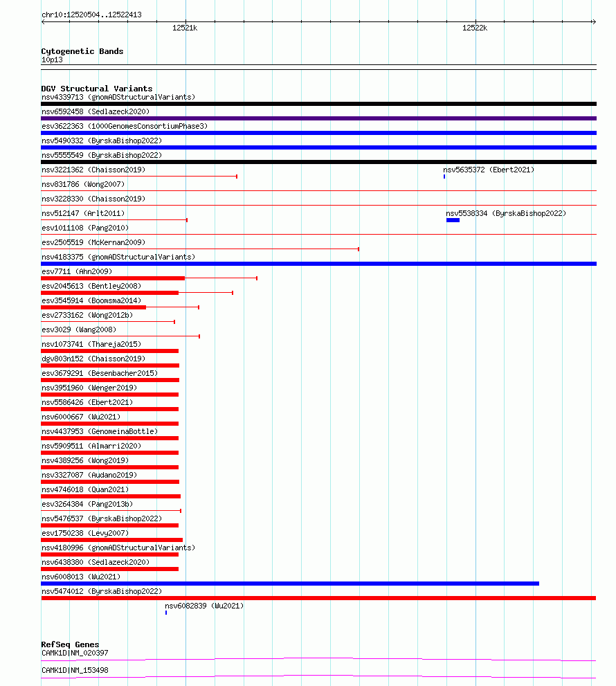Click the chr10:12520504..12522413 coordinate text
Screen dimensions: 616x686
[91, 15]
